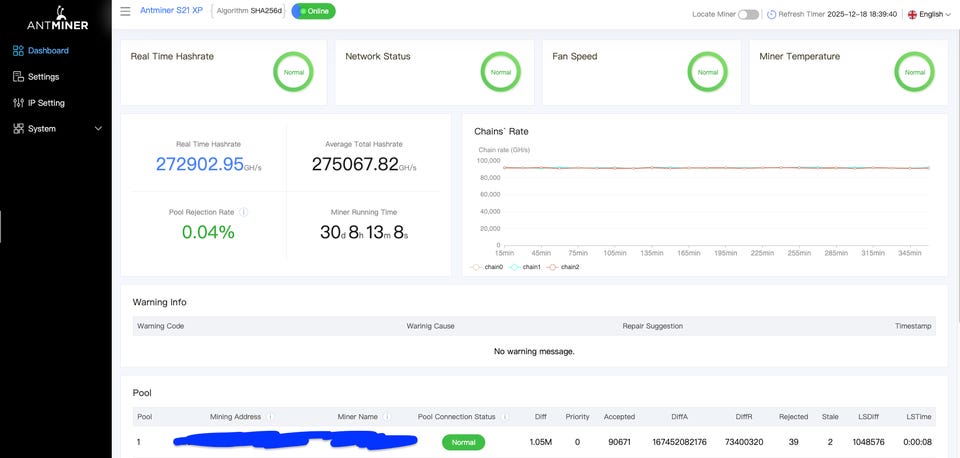This screenshot has width=960, height=458.
Task: Click Fan Speed Normal ring indicator
Action: (x=708, y=72)
